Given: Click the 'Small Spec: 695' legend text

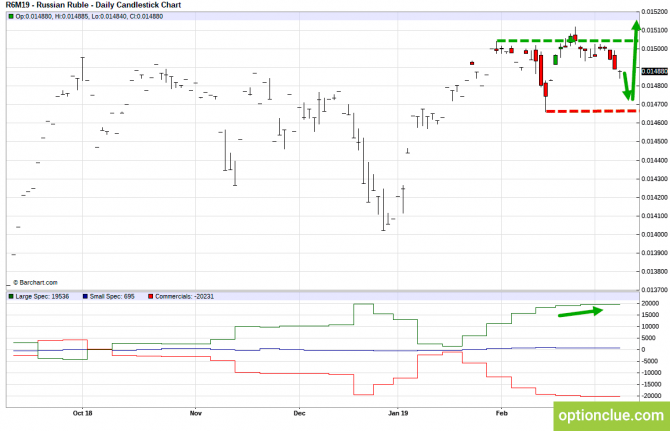Looking at the screenshot, I should point(112,296).
